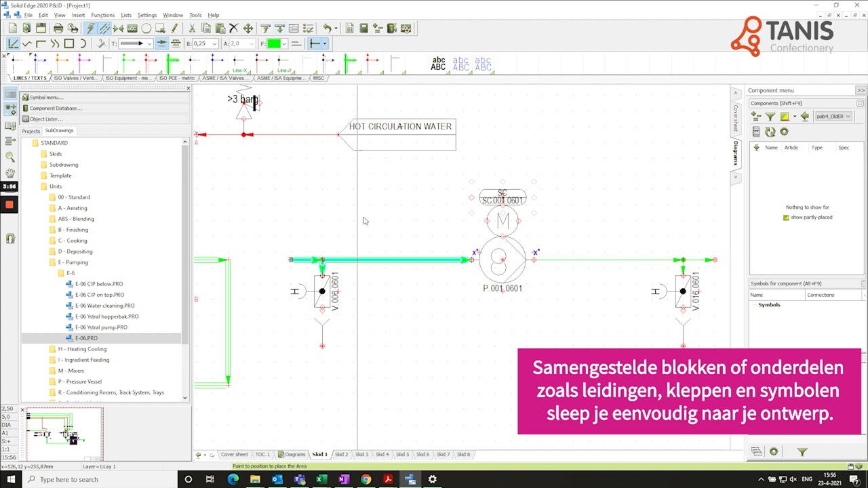Image resolution: width=868 pixels, height=488 pixels.
Task: Click the Undo arrow icon
Action: pyautogui.click(x=327, y=28)
